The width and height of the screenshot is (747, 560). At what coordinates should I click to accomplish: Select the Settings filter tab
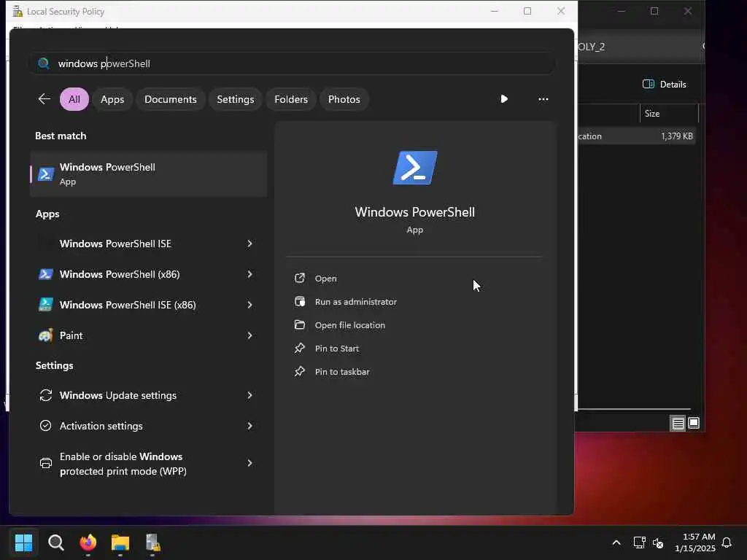click(236, 99)
